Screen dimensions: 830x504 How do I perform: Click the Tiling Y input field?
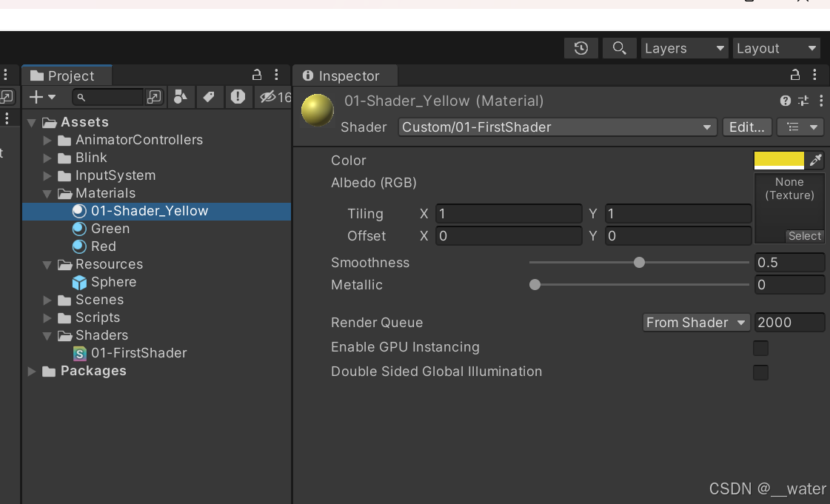(678, 214)
